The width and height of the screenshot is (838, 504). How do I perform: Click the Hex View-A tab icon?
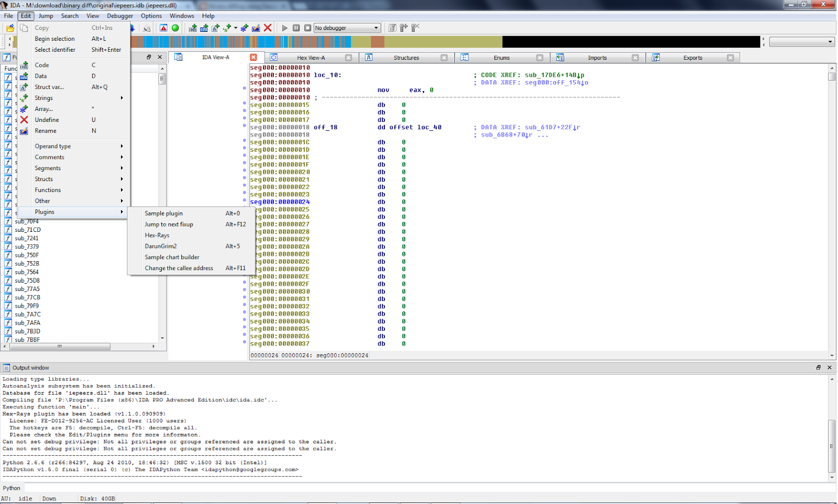point(273,57)
